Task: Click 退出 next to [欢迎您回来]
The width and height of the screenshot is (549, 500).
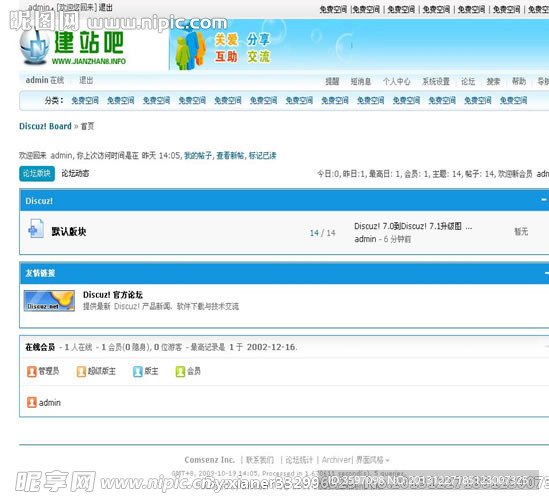Action: [x=105, y=7]
